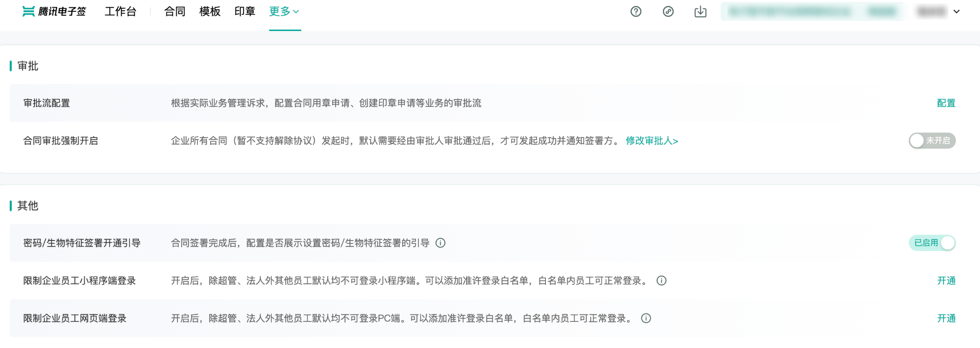Open the help question mark icon
The height and width of the screenshot is (348, 980).
tap(636, 11)
